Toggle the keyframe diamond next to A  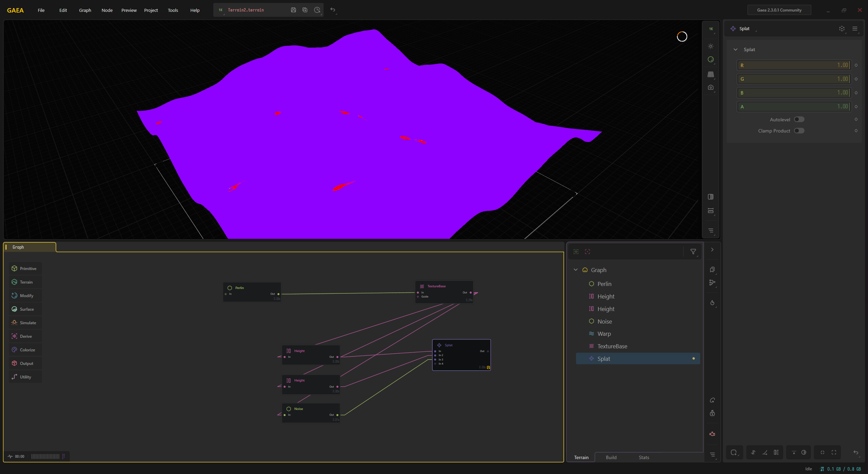tap(856, 107)
